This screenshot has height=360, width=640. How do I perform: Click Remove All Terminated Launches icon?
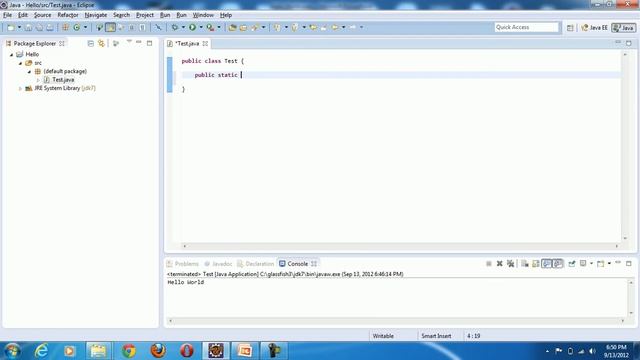click(510, 264)
